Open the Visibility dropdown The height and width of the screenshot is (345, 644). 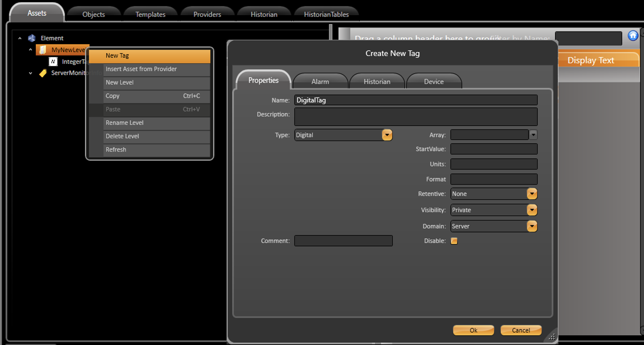(532, 210)
